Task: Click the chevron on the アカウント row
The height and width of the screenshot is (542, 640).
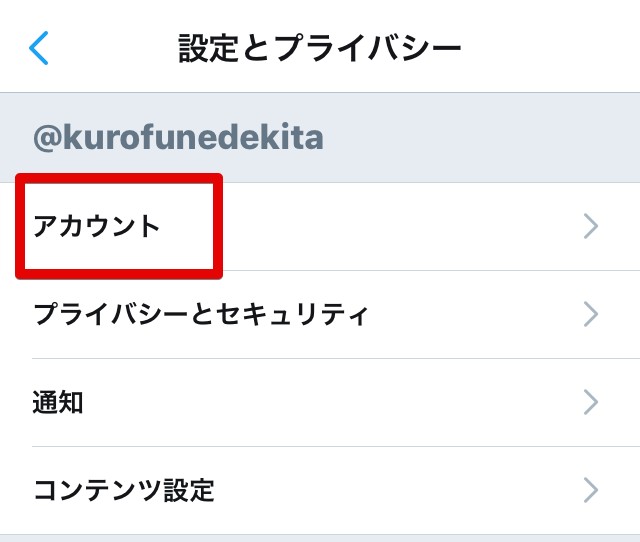Action: tap(591, 227)
